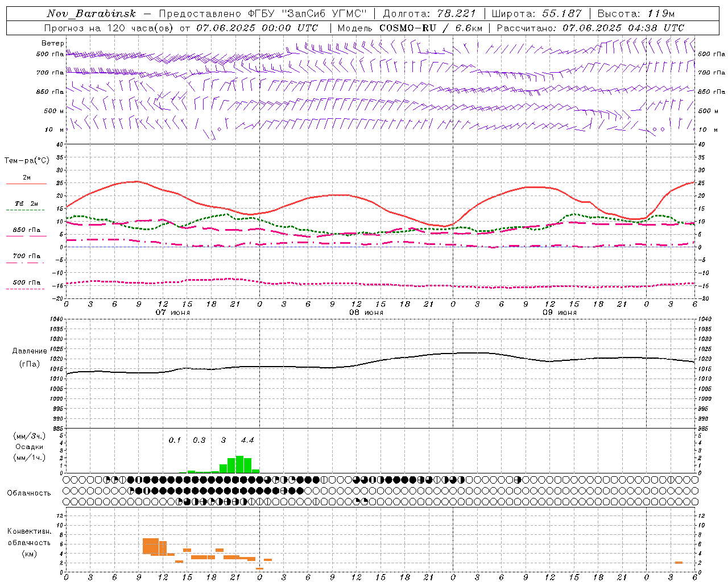
Task: Click the precipitation total value '0.1'
Action: coord(175,440)
